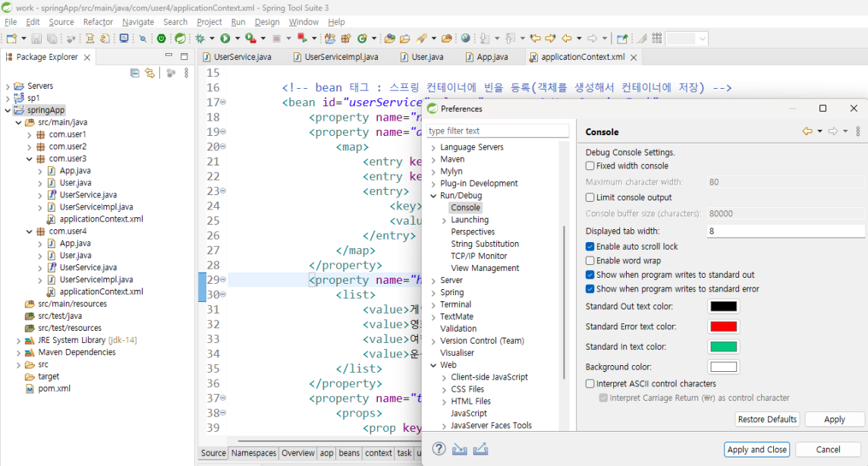Click the Restore Defaults button
This screenshot has width=868, height=466.
tap(766, 420)
